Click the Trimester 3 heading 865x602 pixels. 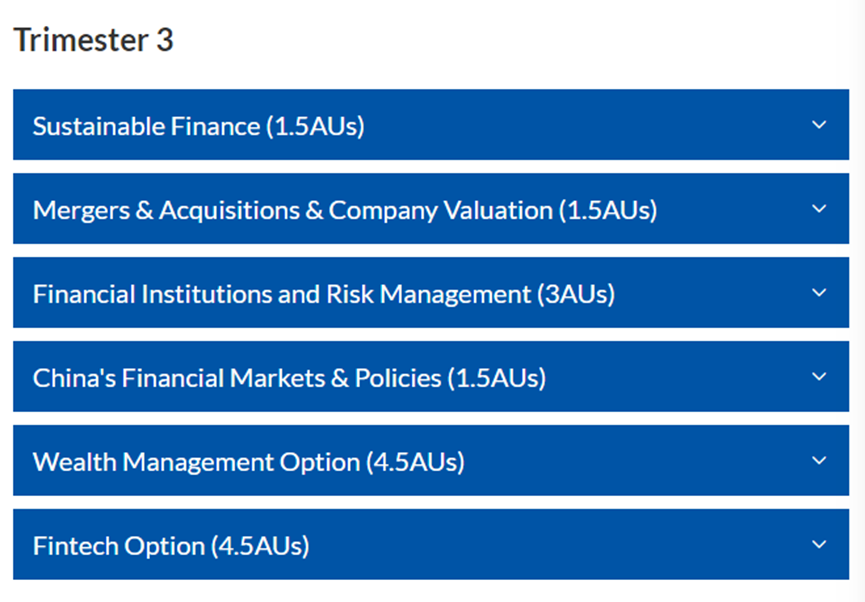pyautogui.click(x=93, y=40)
